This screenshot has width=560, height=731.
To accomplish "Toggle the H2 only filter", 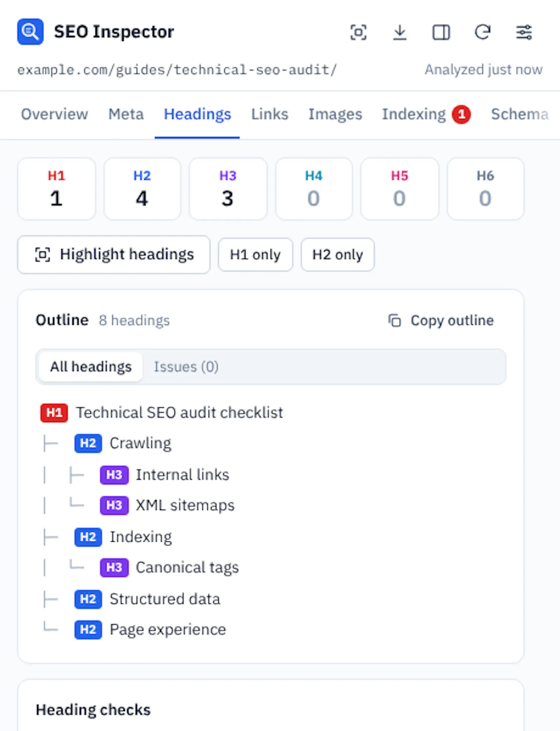I will 338,255.
